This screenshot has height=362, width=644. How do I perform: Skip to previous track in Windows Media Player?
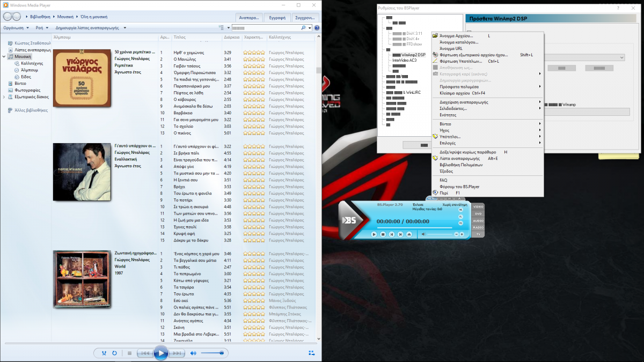[144, 353]
